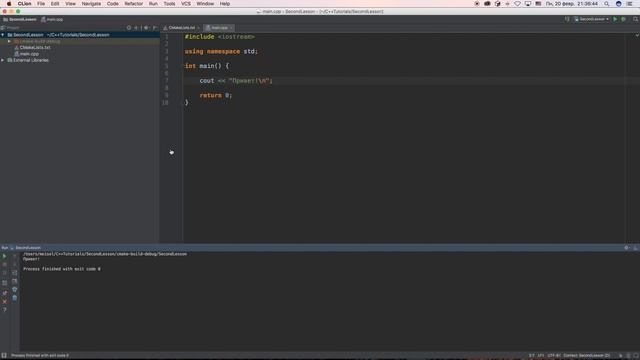The height and width of the screenshot is (360, 640).
Task: Open the CLion application menu
Action: pyautogui.click(x=24, y=4)
